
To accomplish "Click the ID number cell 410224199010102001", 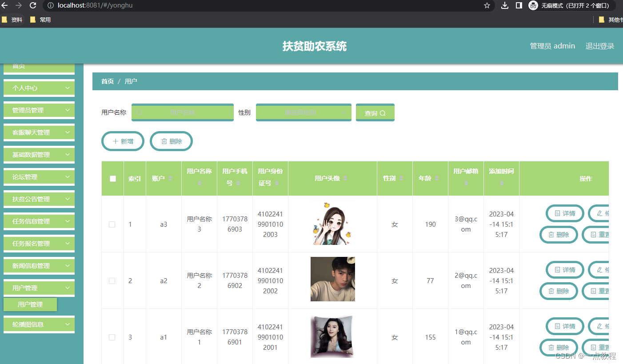I will click(x=270, y=337).
